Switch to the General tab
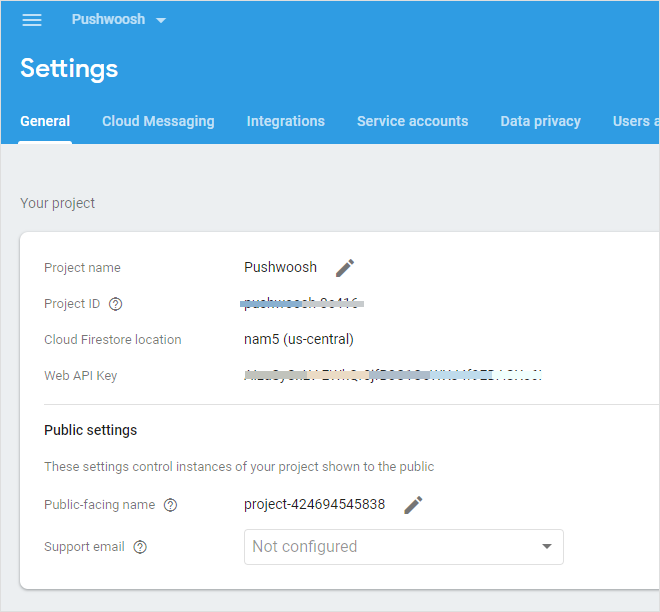The width and height of the screenshot is (660, 612). click(45, 121)
